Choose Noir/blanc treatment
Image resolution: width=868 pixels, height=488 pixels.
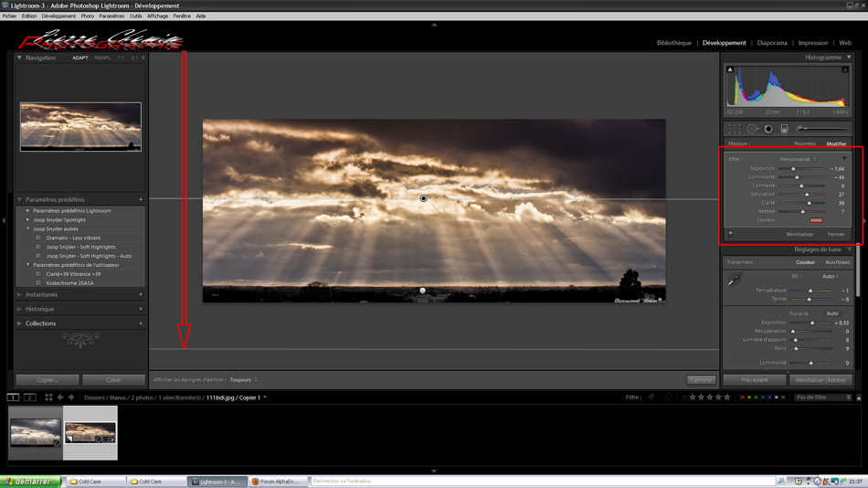click(x=838, y=262)
